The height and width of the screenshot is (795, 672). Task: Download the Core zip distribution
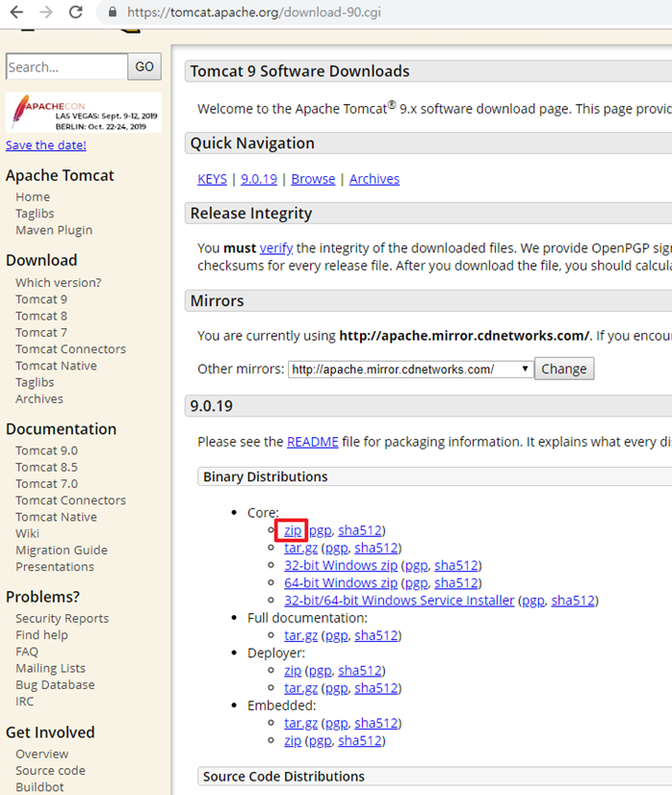293,530
